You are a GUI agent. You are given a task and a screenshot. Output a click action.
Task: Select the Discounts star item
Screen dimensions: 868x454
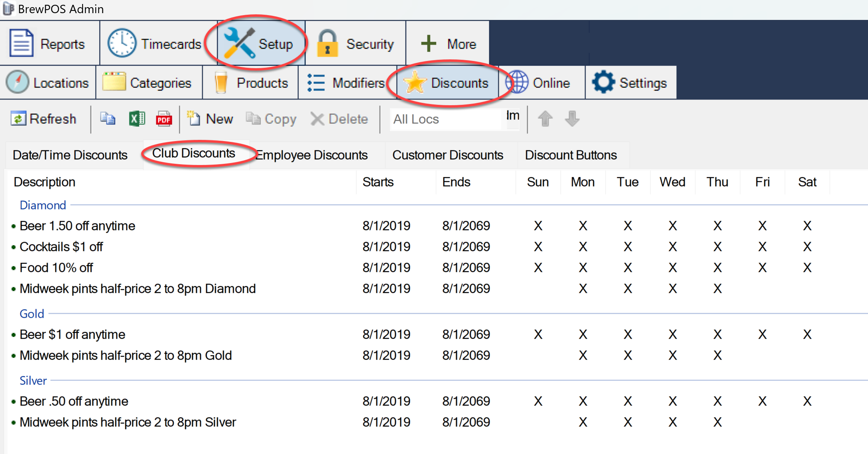(447, 83)
